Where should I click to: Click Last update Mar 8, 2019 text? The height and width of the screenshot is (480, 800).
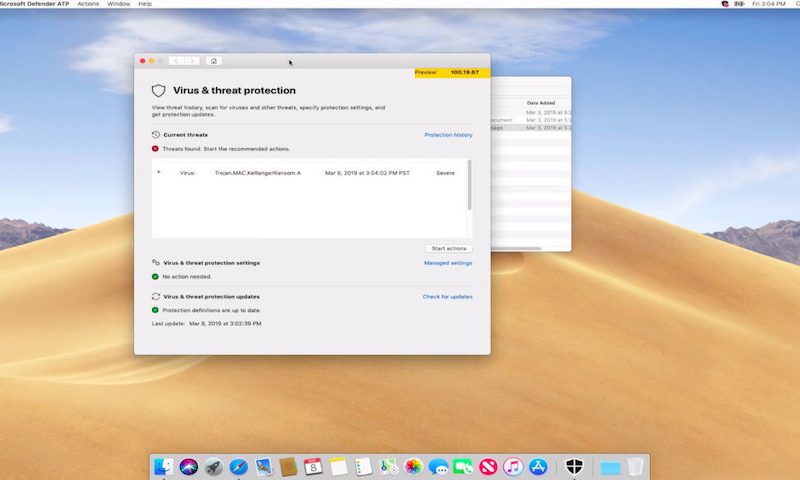[x=207, y=323]
